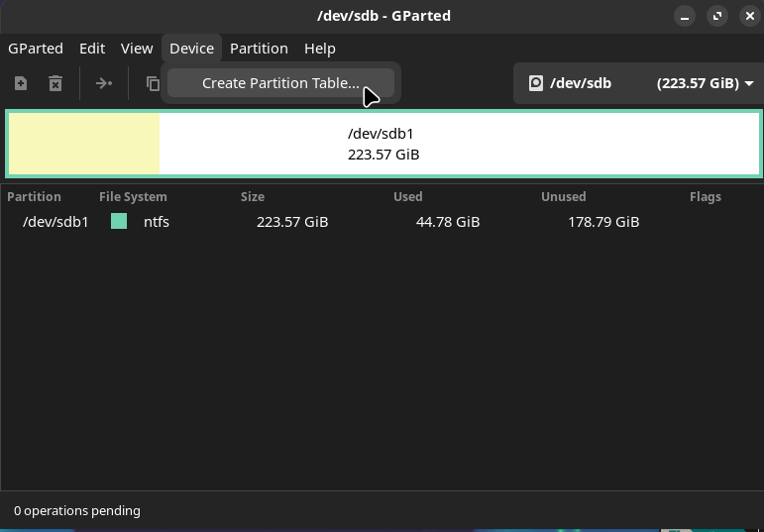This screenshot has width=764, height=532.
Task: Click the 44.78 GiB used cell
Action: point(448,222)
